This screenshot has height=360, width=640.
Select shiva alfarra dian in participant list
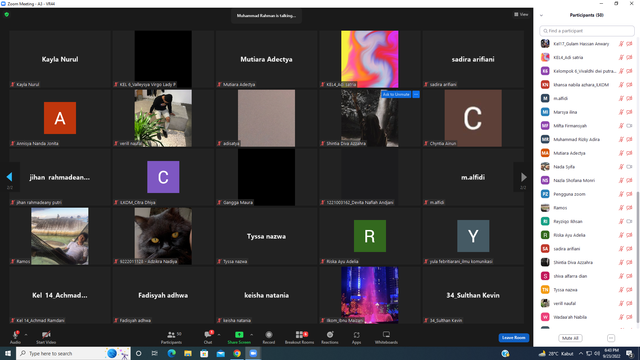pos(587,276)
